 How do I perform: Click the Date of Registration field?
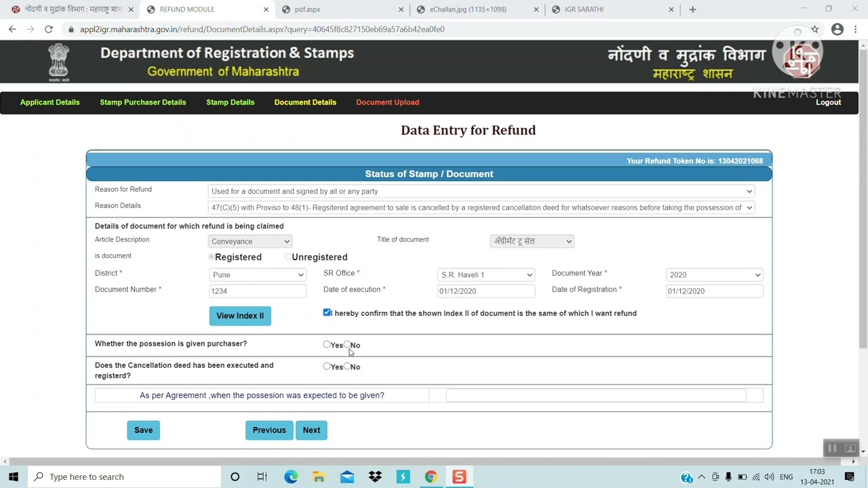click(x=715, y=291)
